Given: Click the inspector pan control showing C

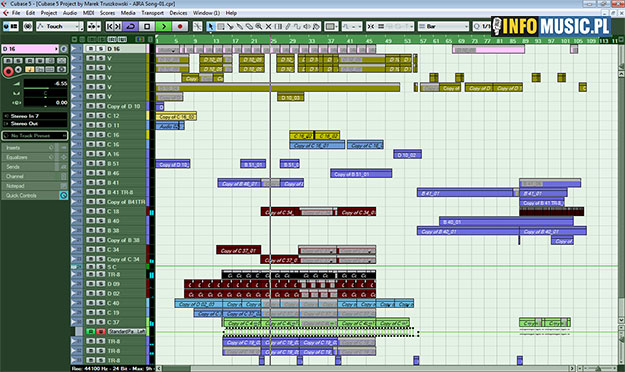Looking at the screenshot, I should coord(45,93).
